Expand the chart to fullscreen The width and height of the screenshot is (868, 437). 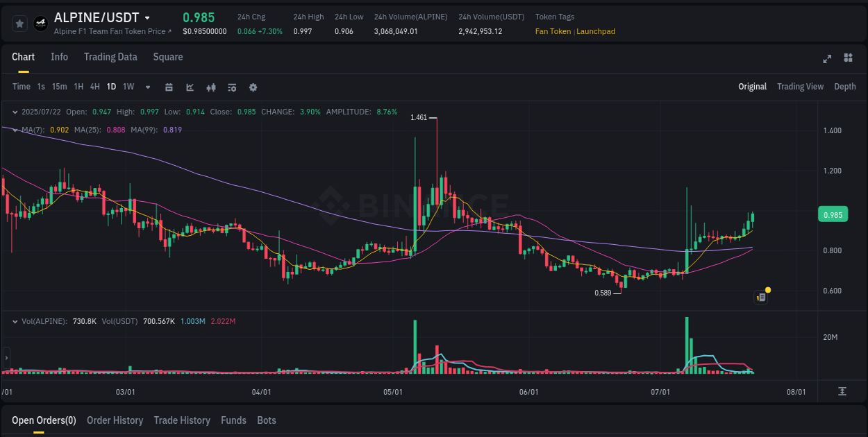pos(827,59)
